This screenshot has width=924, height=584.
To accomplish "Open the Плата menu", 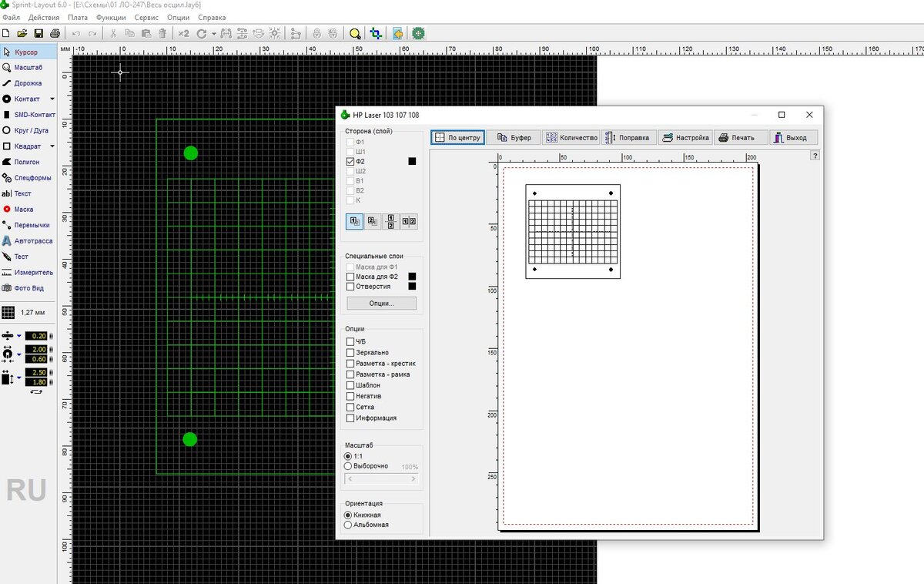I will click(78, 17).
